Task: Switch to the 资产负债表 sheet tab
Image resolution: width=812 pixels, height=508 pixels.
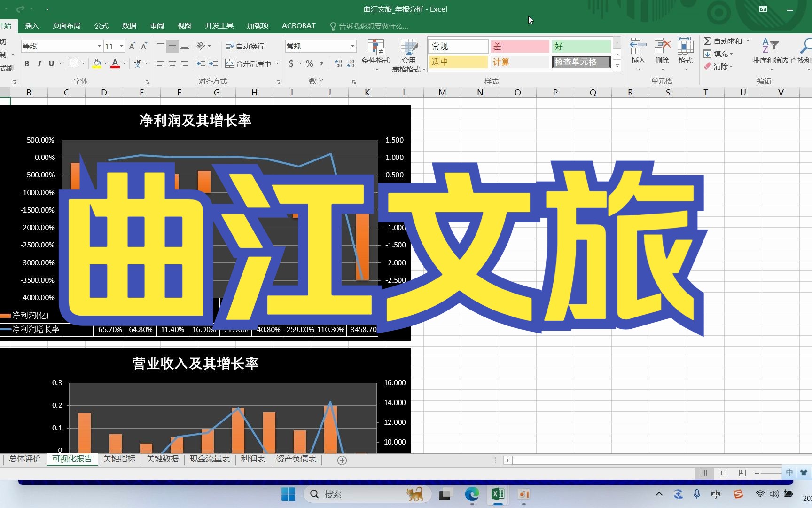Action: pos(296,459)
